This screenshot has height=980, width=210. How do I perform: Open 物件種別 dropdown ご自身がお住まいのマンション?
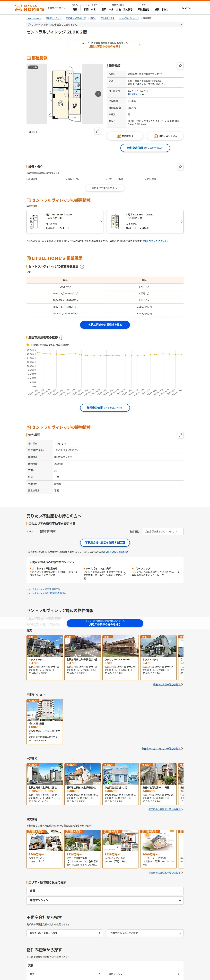pyautogui.click(x=163, y=531)
